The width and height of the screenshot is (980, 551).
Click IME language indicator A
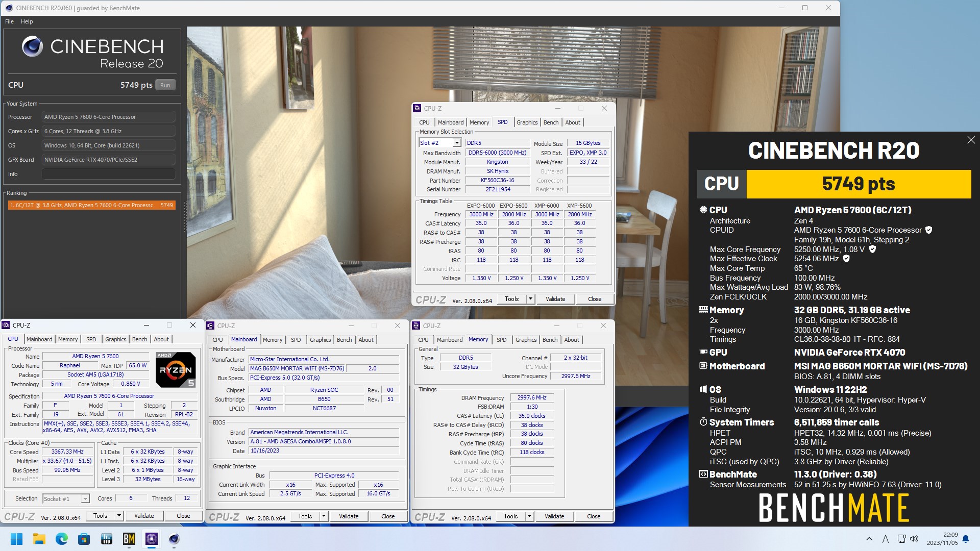pos(886,539)
